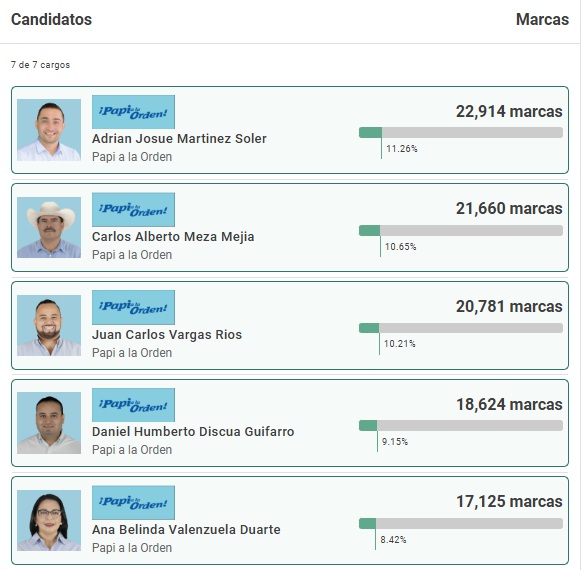The height and width of the screenshot is (570, 581).
Task: Click the 7 de 7 cargos label
Action: pyautogui.click(x=40, y=65)
